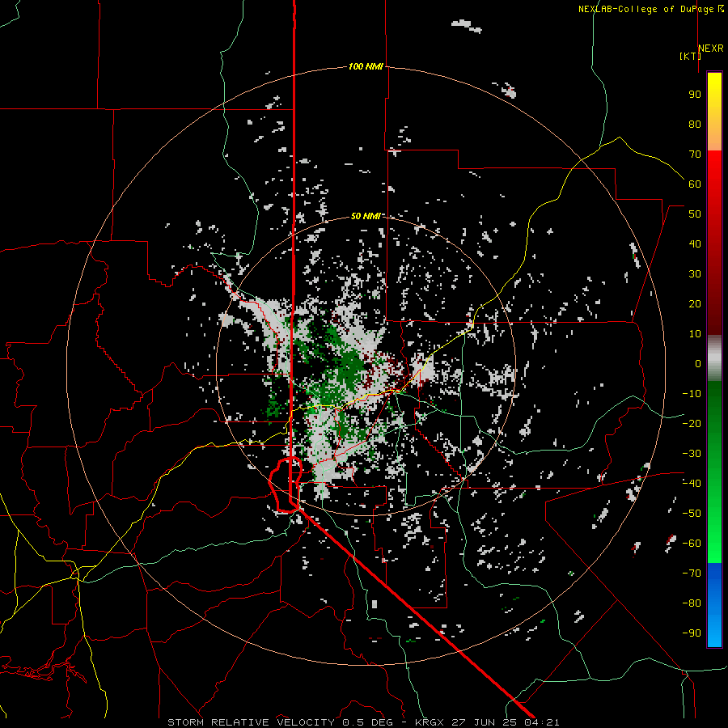Click the 40 scale value
This screenshot has width=728, height=728.
[695, 243]
